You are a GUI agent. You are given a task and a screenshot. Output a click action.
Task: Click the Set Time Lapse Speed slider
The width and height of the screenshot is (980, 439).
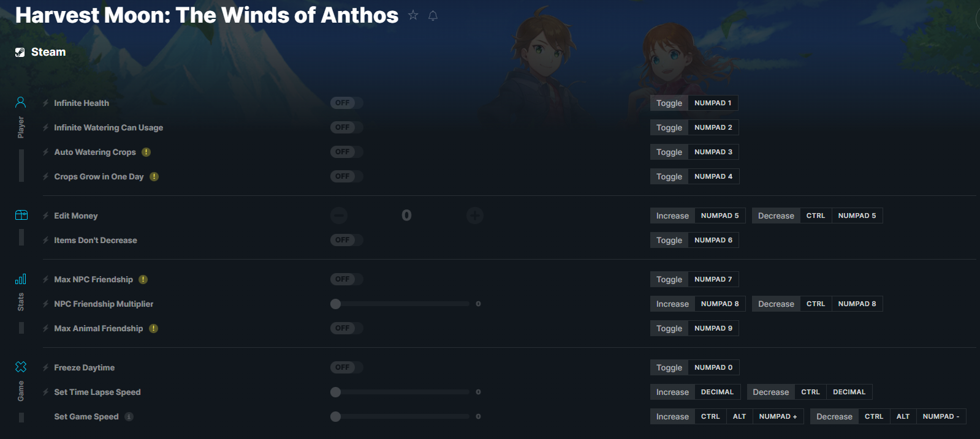pos(401,392)
